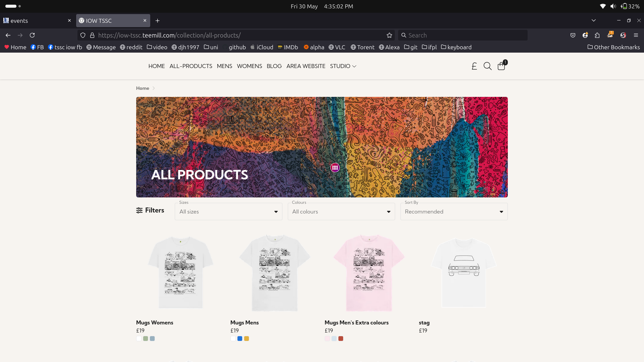Open the pound currency selector icon
The image size is (644, 362).
click(474, 66)
